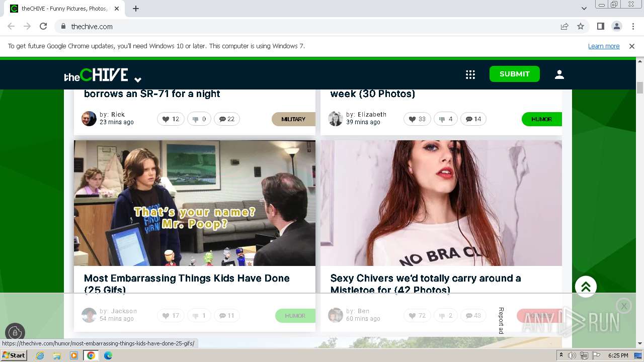The width and height of the screenshot is (644, 362).
Task: Open author Jackson's profile link
Action: click(124, 311)
